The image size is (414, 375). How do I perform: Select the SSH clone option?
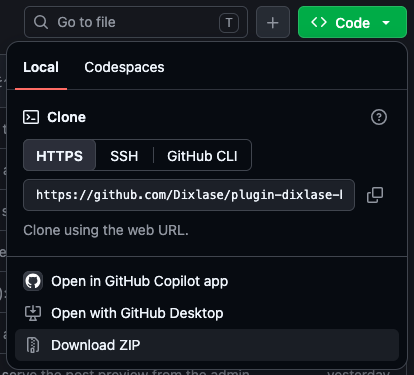[124, 155]
